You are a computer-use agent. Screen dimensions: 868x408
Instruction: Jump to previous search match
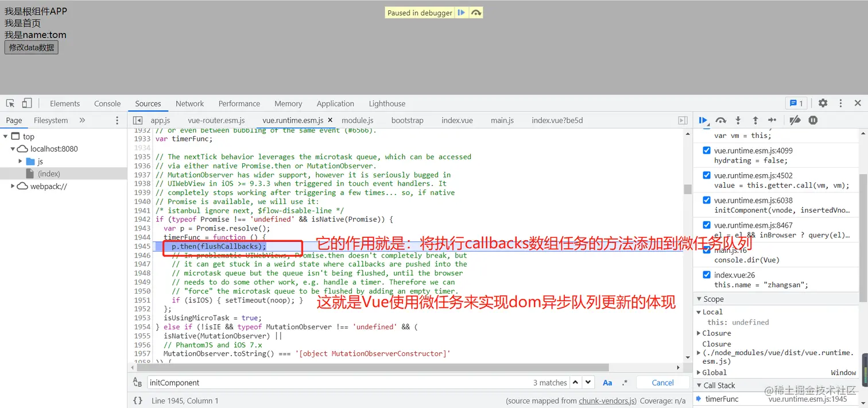pos(576,382)
